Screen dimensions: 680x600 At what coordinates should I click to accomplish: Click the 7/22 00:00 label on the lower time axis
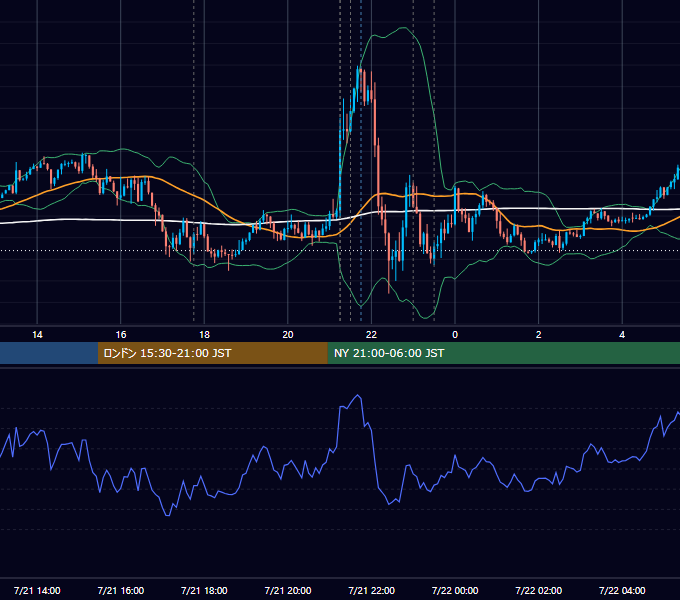click(x=455, y=590)
